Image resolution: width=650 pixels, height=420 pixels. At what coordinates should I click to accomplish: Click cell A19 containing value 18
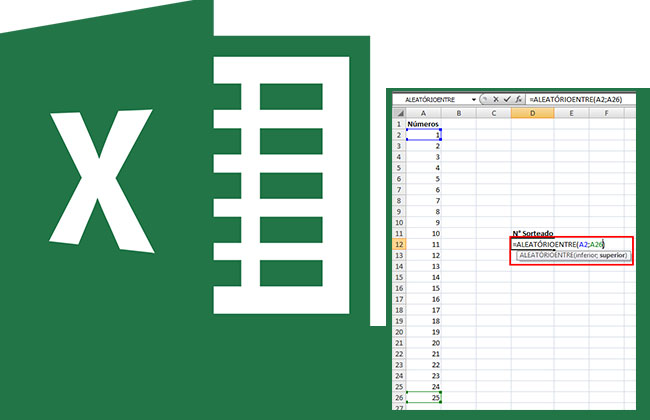423,321
